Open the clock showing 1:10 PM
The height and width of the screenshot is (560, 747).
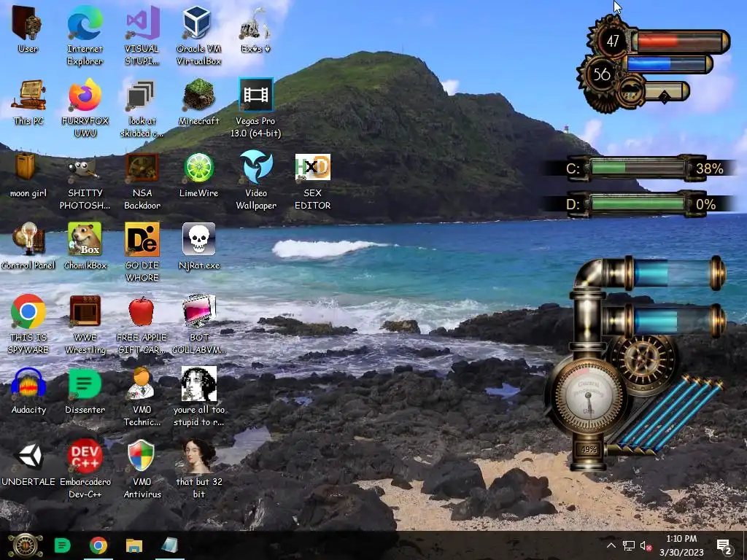[681, 545]
